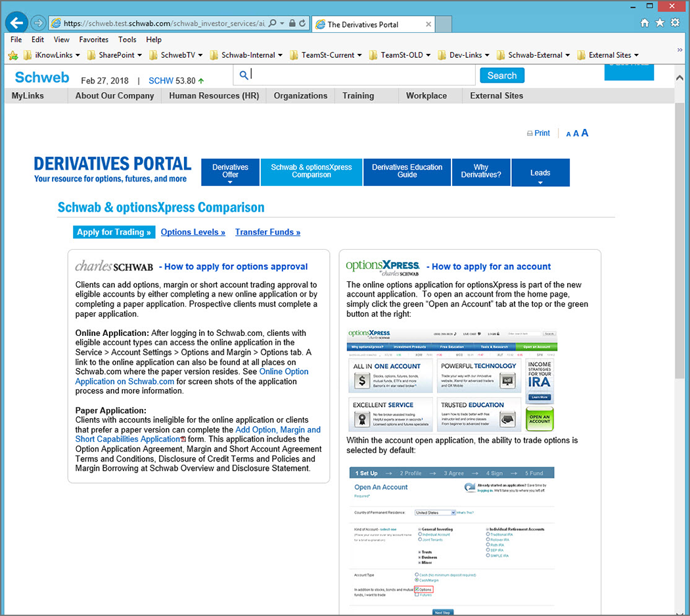This screenshot has height=616, width=690.
Task: Click the new tab button
Action: 444,24
